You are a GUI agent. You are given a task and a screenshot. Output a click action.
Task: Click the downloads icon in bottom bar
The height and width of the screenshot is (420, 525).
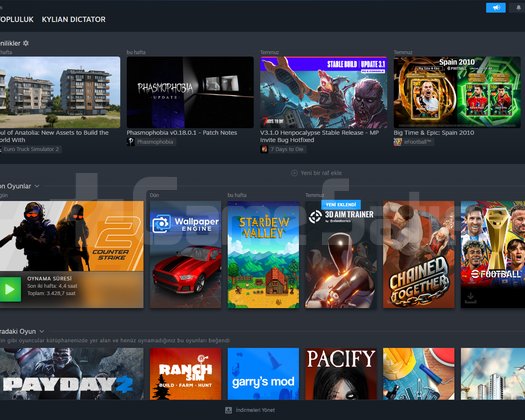click(x=228, y=410)
